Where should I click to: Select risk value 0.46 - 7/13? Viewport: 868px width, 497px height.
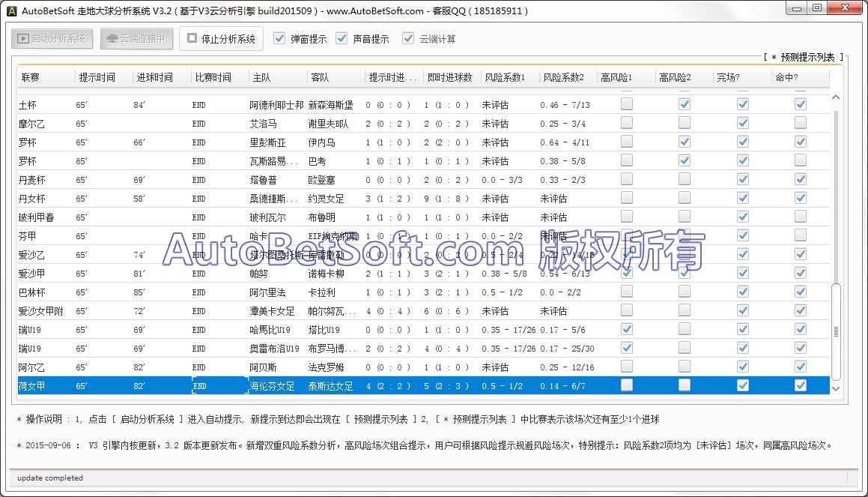point(565,105)
